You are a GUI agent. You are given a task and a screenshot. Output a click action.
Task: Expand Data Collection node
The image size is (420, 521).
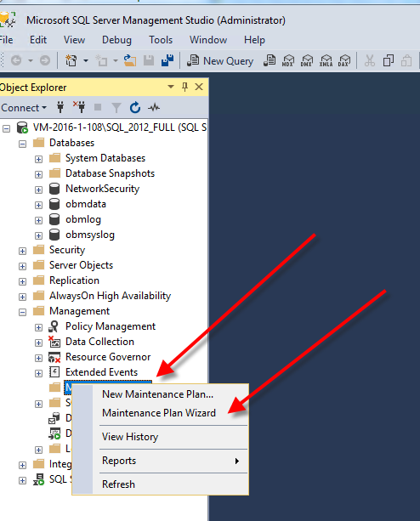(x=38, y=343)
